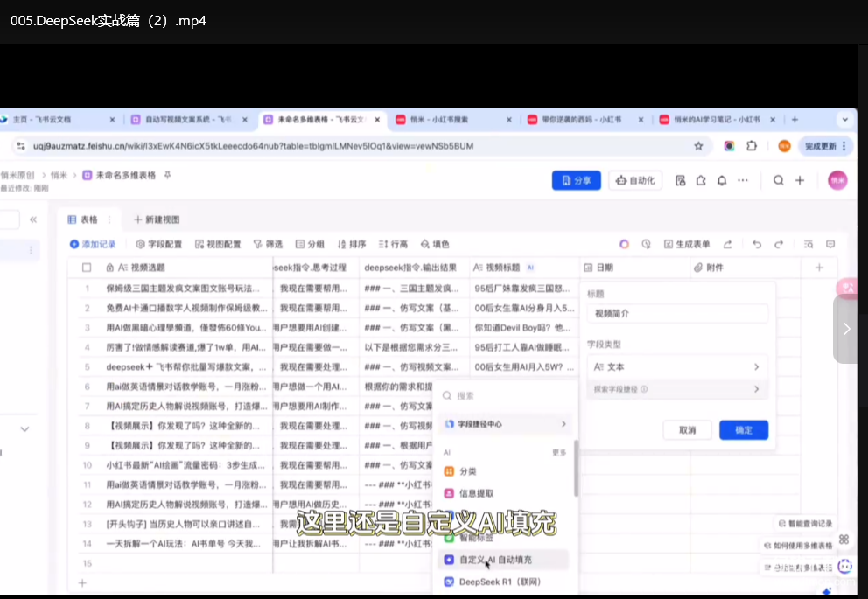Screen dimensions: 868x599
Task: Click the redo arrow icon
Action: point(774,244)
